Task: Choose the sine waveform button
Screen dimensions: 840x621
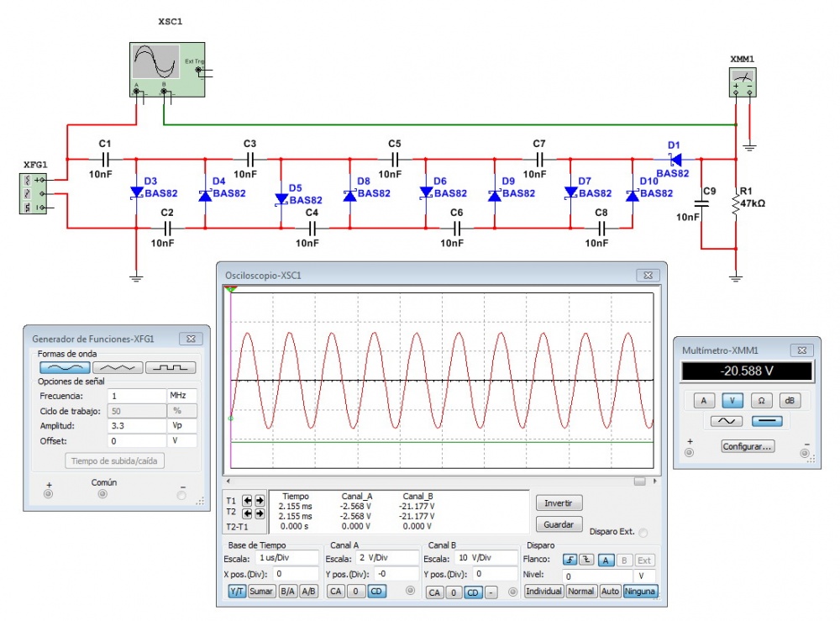Action: pyautogui.click(x=64, y=367)
